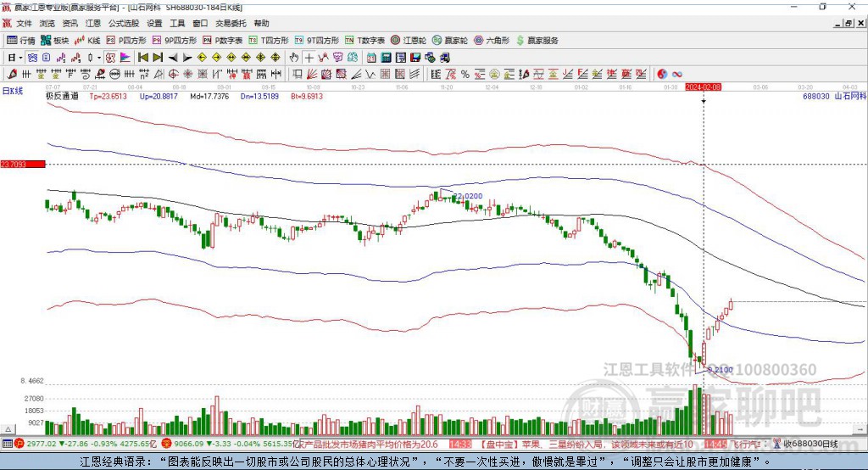Image resolution: width=868 pixels, height=470 pixels.
Task: Click the 2977.02 index status value
Action: click(42, 444)
